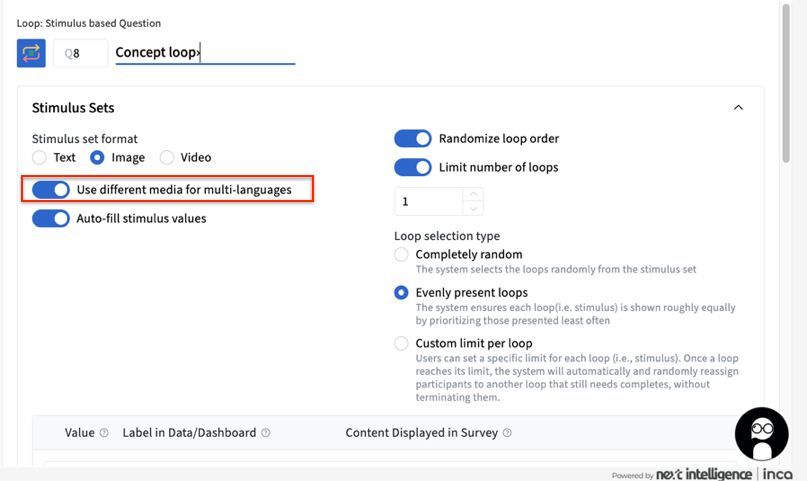807x481 pixels.
Task: Click the blue loop question type icon
Action: (x=31, y=53)
